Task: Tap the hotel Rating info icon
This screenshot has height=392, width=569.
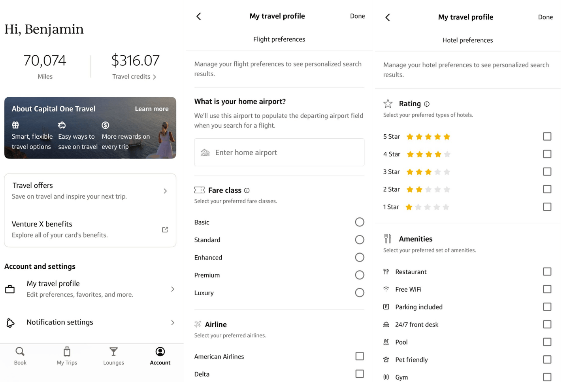Action: tap(427, 104)
